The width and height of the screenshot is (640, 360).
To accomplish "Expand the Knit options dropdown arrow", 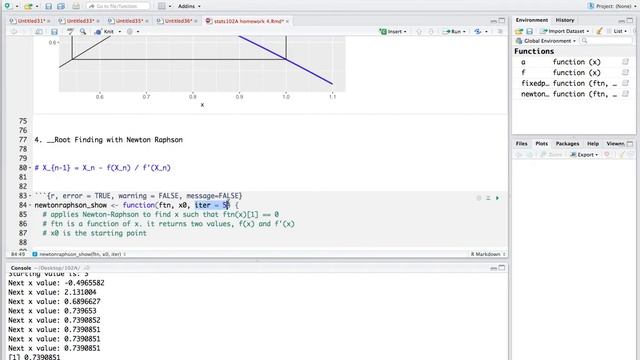I will click(x=120, y=31).
